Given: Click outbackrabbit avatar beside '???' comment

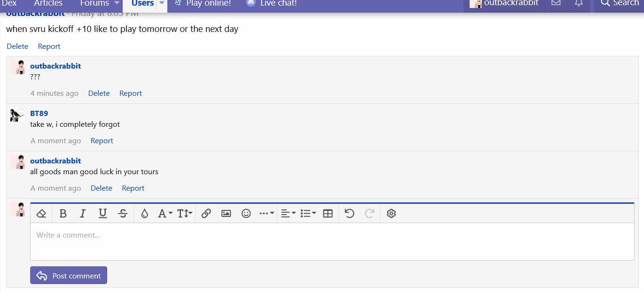Looking at the screenshot, I should (17, 67).
